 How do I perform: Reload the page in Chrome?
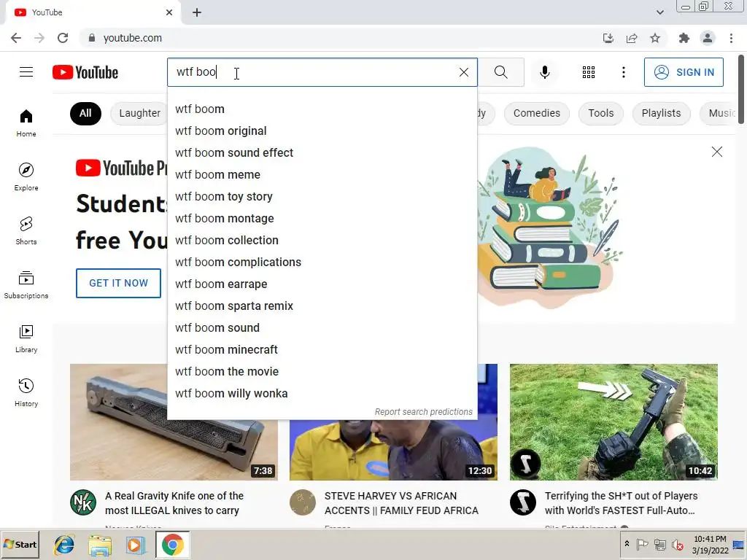63,38
